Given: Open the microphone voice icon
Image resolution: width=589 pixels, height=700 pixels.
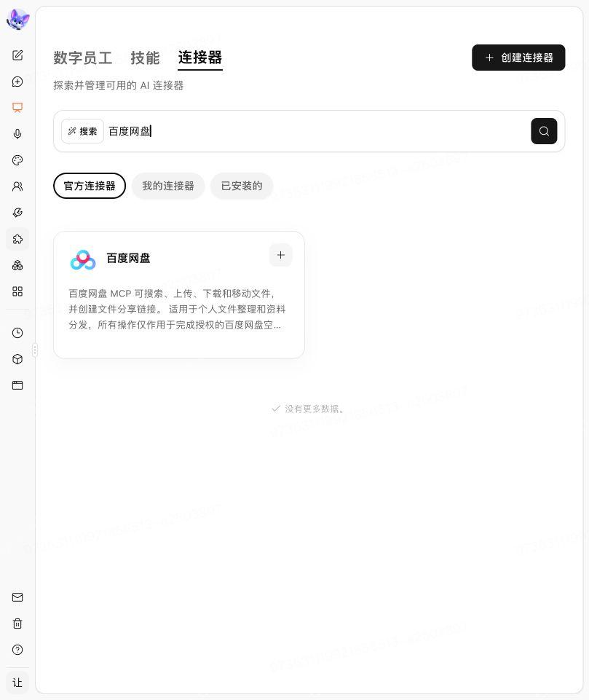Looking at the screenshot, I should (17, 134).
